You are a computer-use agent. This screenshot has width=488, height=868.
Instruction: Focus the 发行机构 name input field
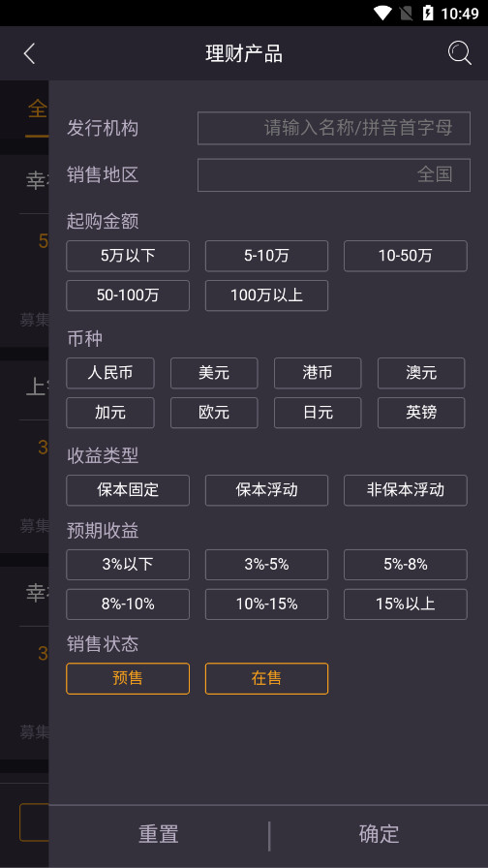click(x=334, y=128)
